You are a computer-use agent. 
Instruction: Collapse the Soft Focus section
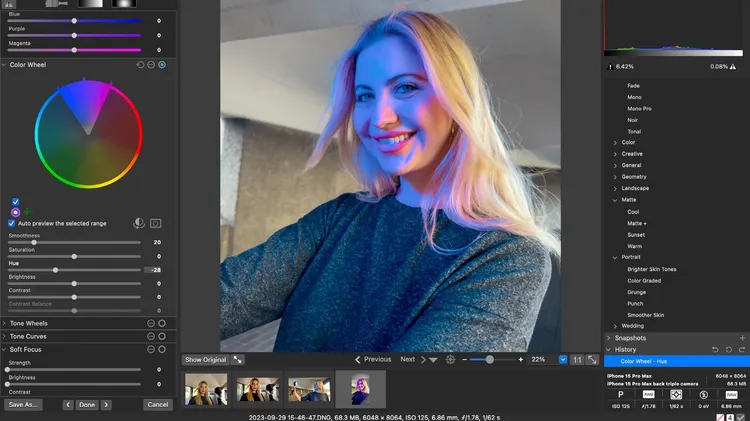[4, 350]
